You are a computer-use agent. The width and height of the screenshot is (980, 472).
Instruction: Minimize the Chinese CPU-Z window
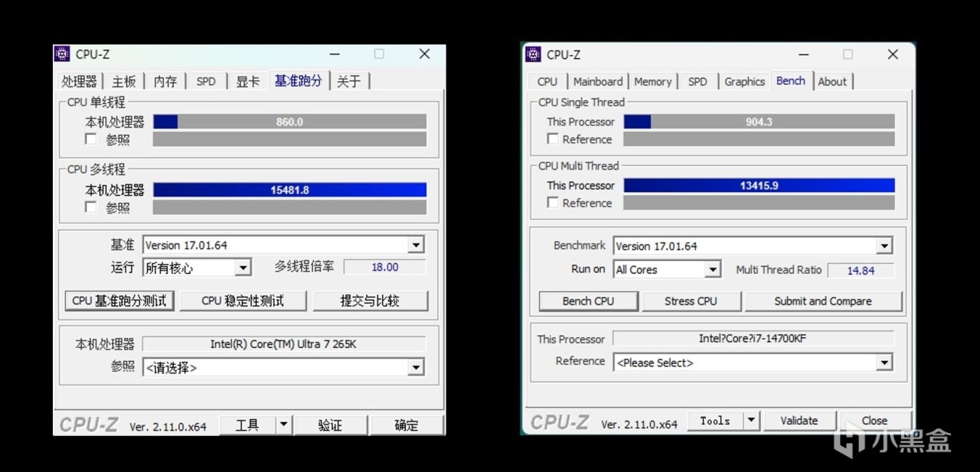(x=335, y=54)
